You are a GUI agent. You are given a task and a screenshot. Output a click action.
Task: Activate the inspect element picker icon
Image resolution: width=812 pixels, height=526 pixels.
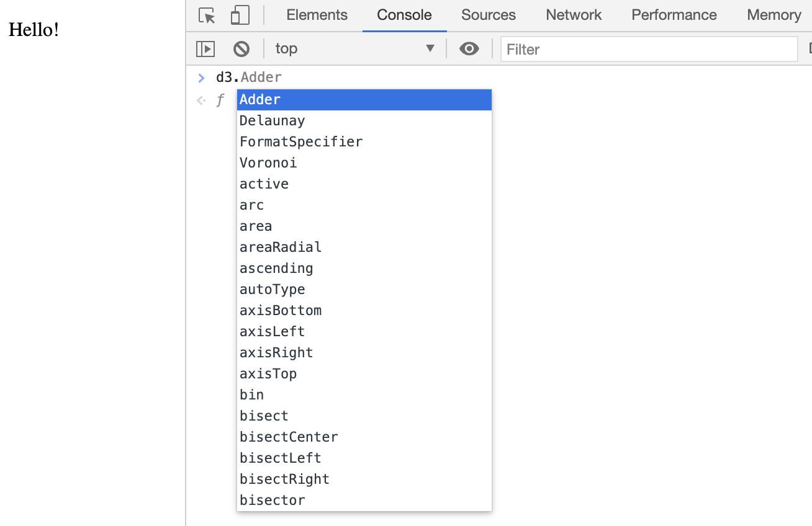coord(207,16)
